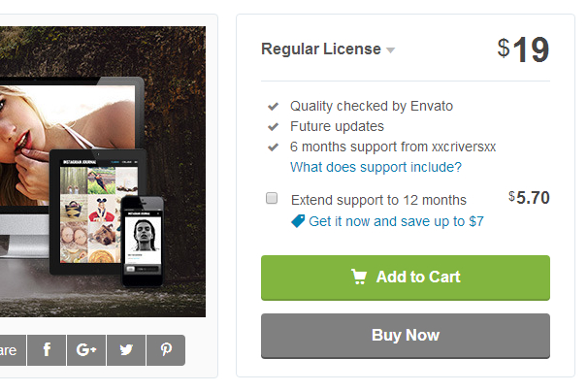
Task: Click the $5.70 extended support price
Action: (529, 198)
